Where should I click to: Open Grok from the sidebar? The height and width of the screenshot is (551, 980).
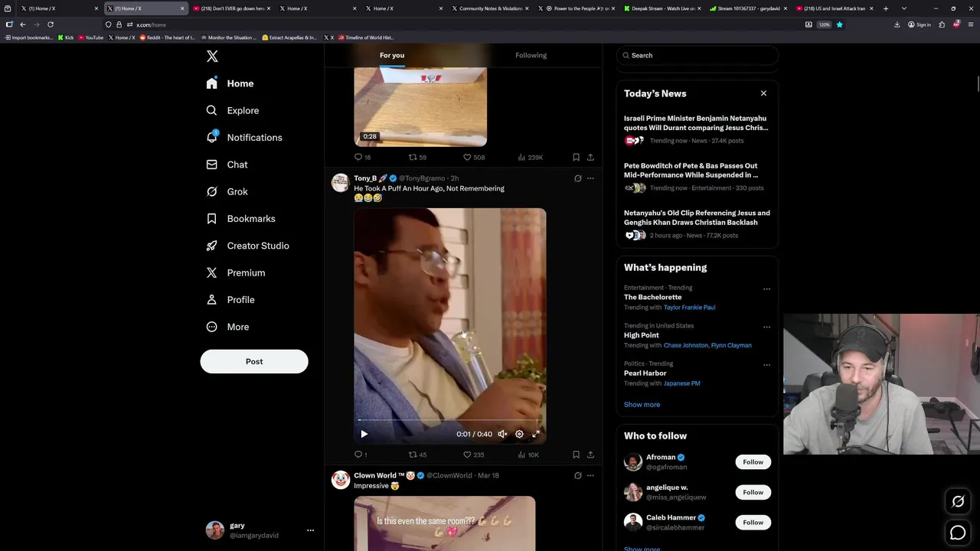[227, 191]
